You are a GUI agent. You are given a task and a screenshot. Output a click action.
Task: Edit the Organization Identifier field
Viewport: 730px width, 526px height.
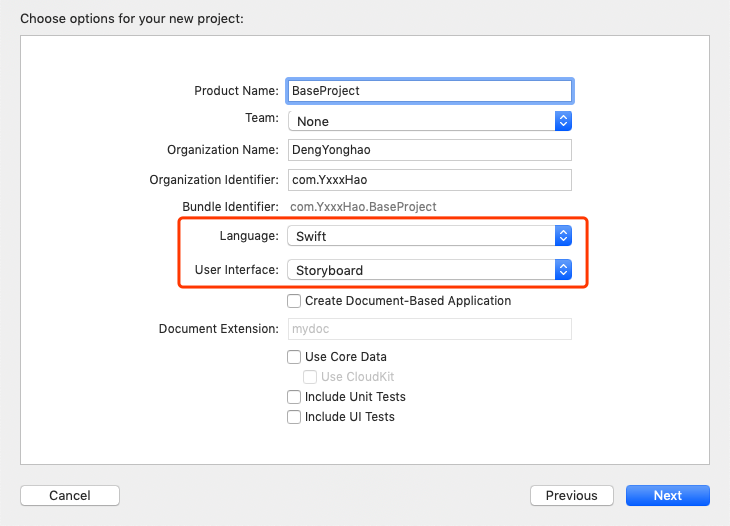coord(430,180)
